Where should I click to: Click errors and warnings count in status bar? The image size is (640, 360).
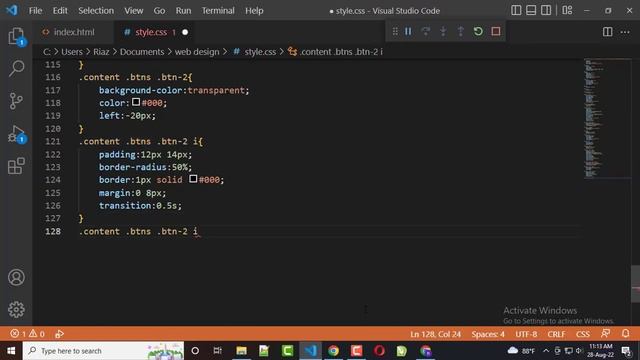(27, 334)
